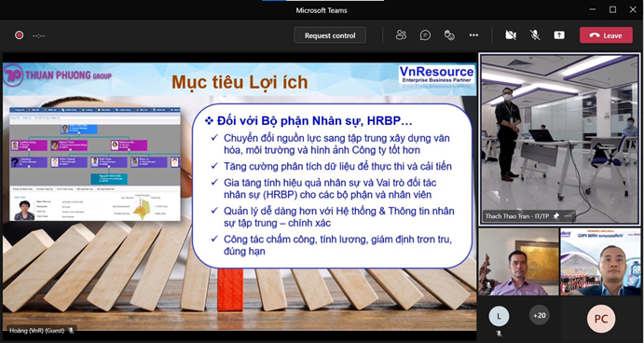
Task: Open the reactions menu
Action: click(449, 35)
